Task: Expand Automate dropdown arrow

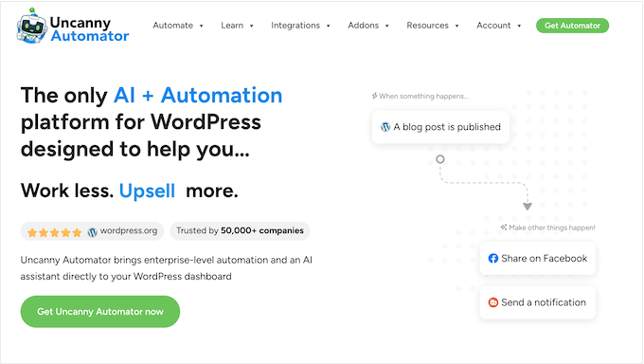Action: (x=201, y=26)
